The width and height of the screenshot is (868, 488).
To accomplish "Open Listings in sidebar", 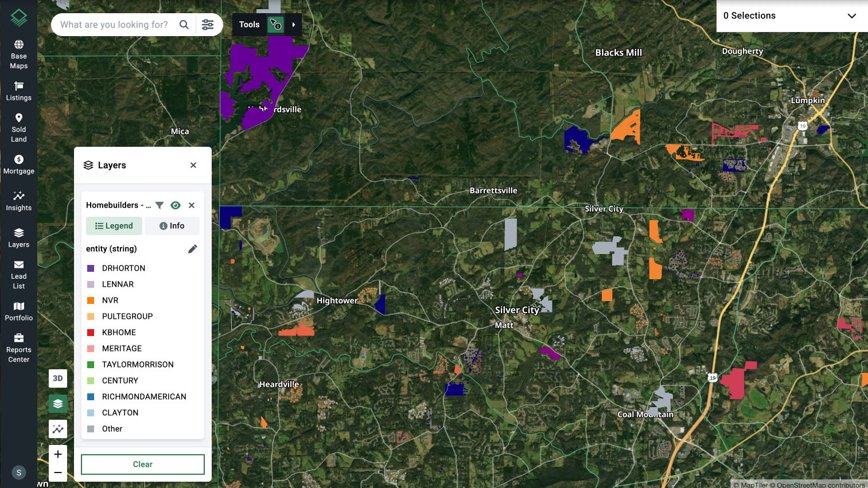I will (19, 91).
